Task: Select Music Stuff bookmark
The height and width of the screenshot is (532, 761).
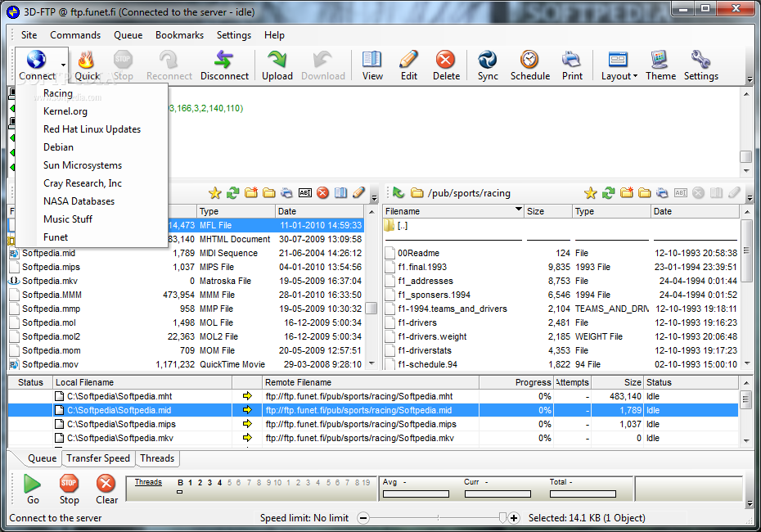Action: coord(92,219)
